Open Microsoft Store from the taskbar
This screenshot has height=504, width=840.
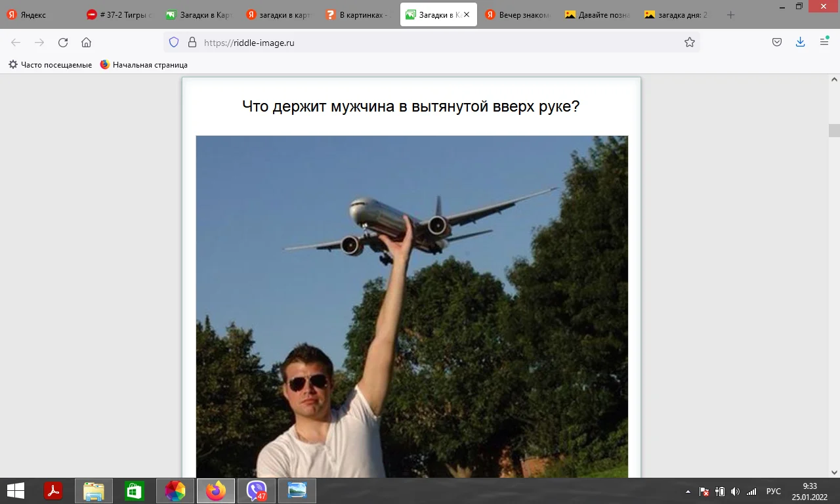click(x=135, y=491)
